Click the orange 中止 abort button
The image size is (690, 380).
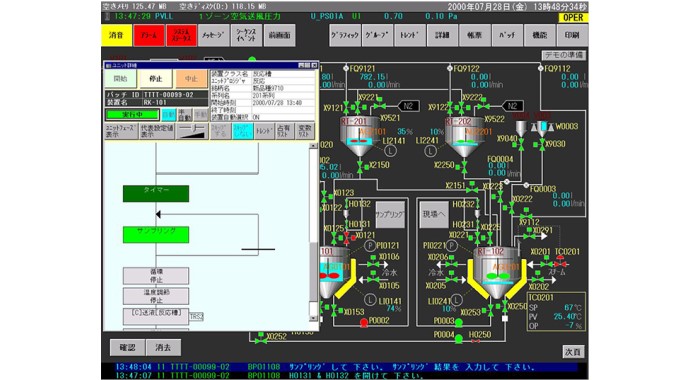click(x=191, y=79)
